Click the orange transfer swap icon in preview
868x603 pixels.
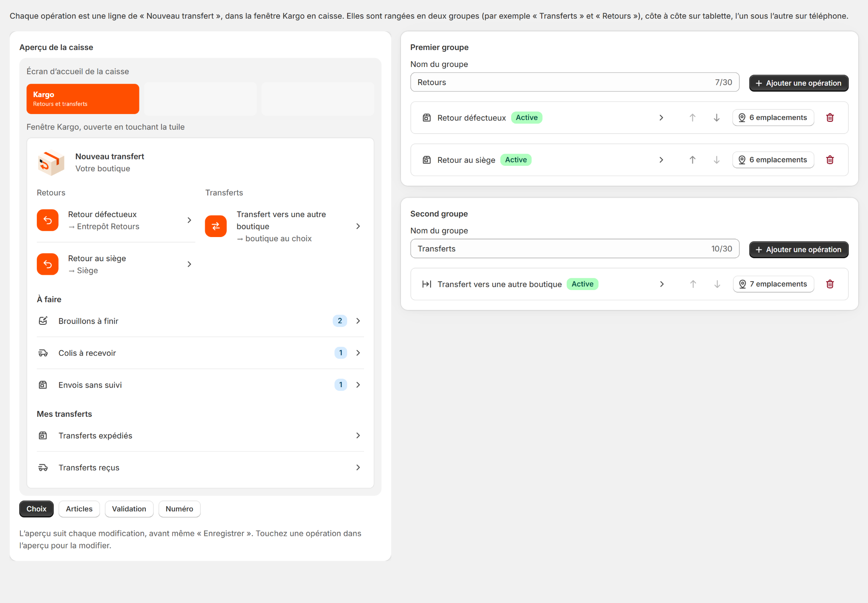click(x=216, y=226)
